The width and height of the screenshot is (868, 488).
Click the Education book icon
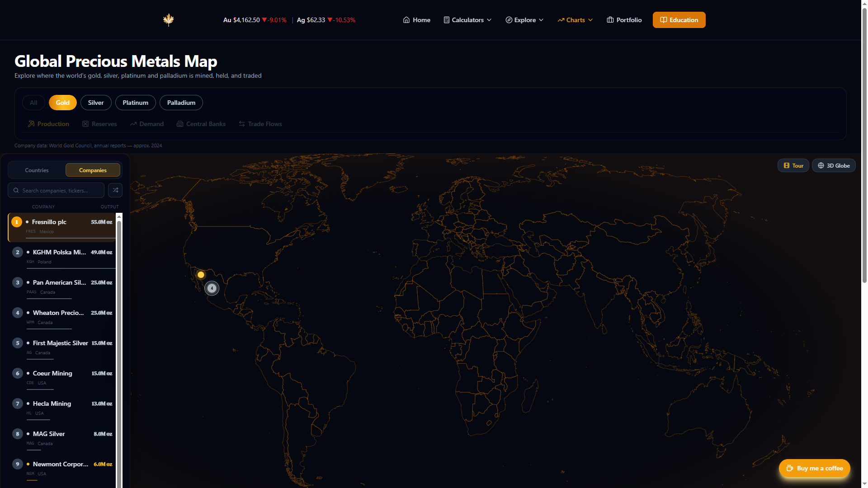664,20
